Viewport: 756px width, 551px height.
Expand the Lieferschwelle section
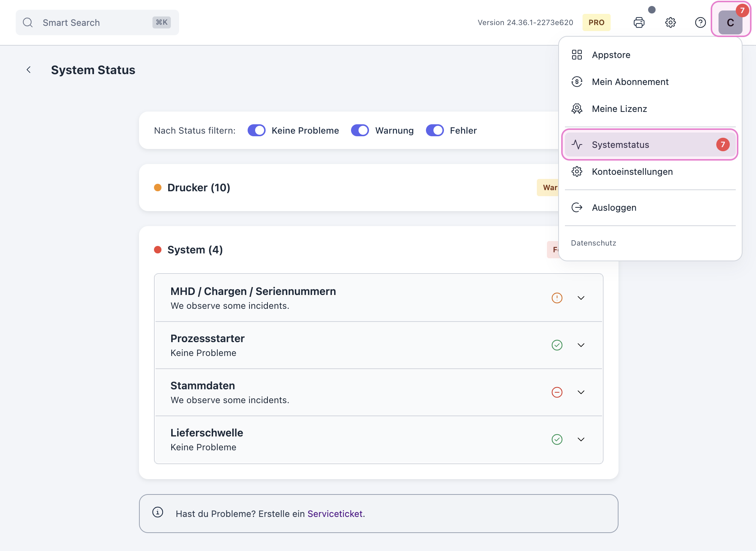(581, 439)
